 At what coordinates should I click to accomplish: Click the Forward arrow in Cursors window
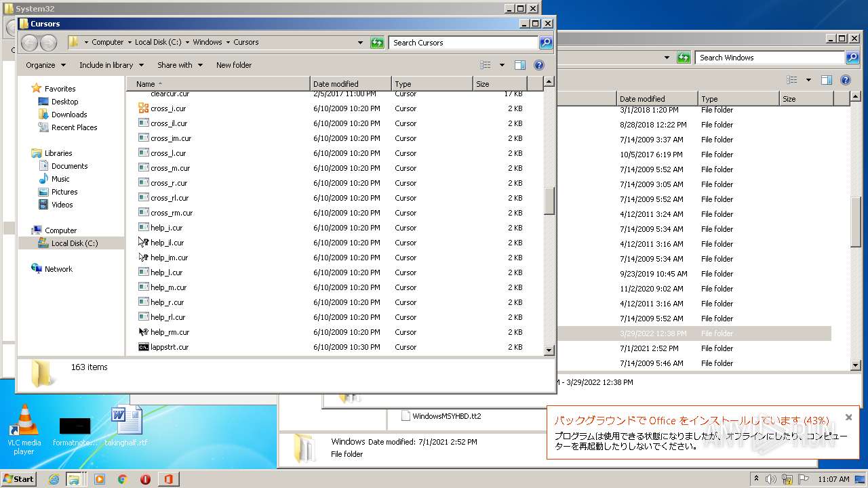[x=48, y=43]
